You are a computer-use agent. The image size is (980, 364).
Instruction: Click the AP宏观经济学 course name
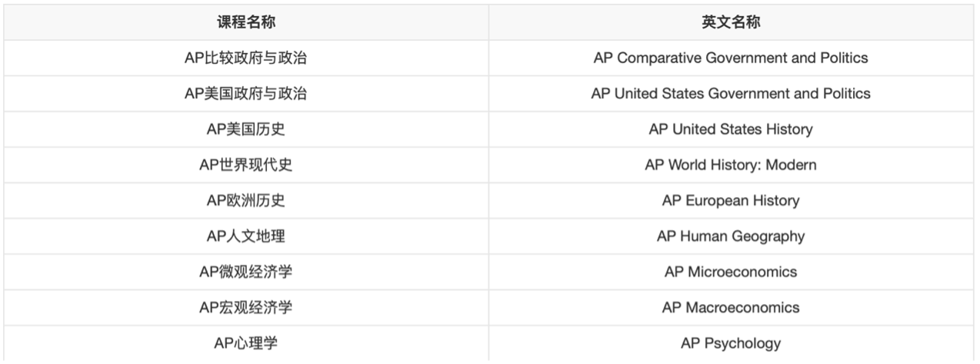point(246,307)
